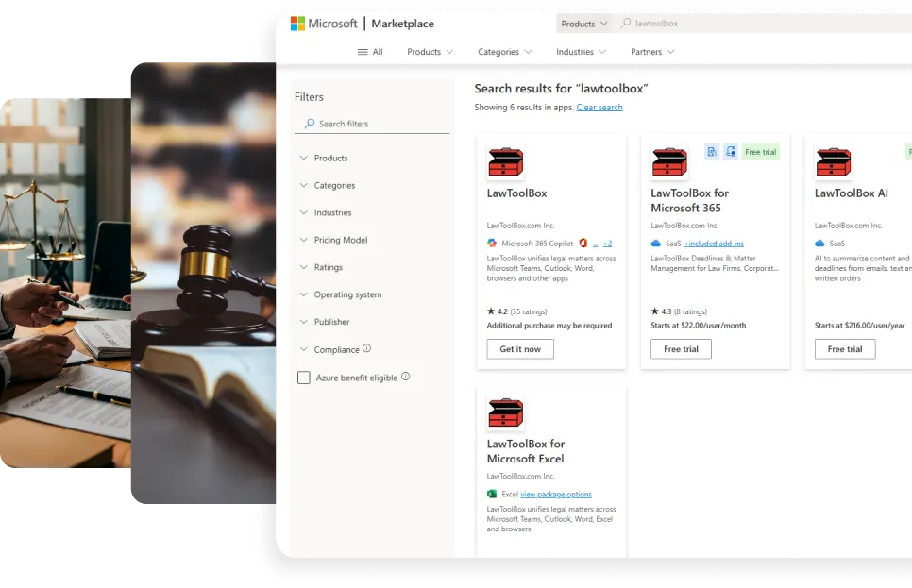Click the Microsoft 365 Copilot icon
This screenshot has height=588, width=912.
[492, 244]
